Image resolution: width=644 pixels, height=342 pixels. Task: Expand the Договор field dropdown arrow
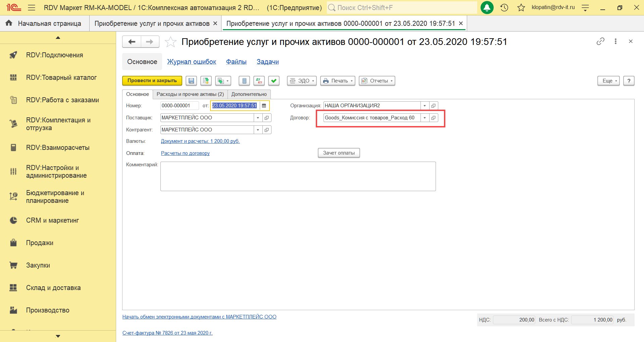(425, 118)
